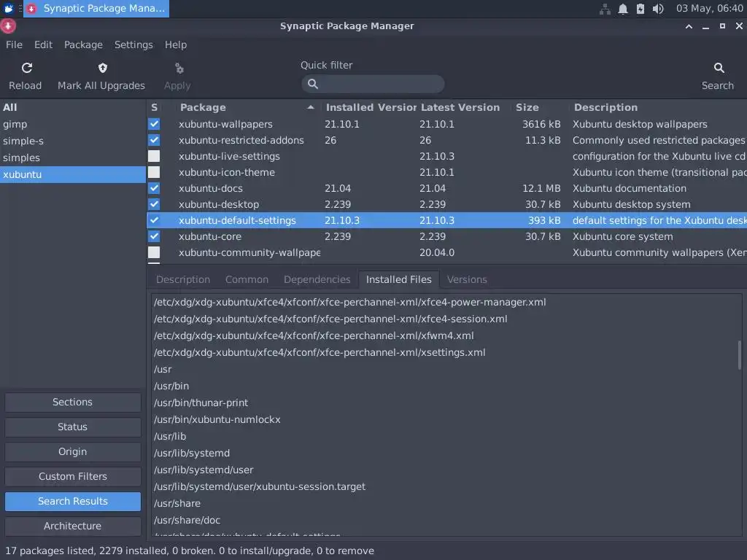Open the Settings menu
This screenshot has width=747, height=560.
pyautogui.click(x=133, y=44)
